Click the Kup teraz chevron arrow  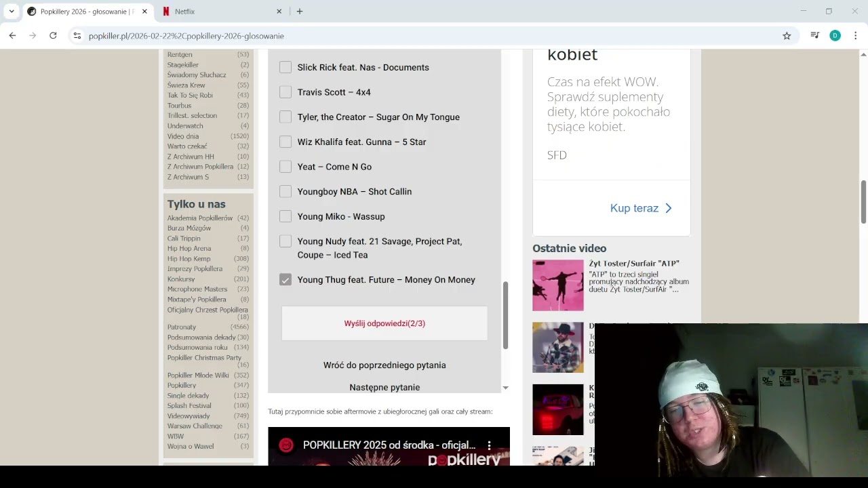click(669, 208)
